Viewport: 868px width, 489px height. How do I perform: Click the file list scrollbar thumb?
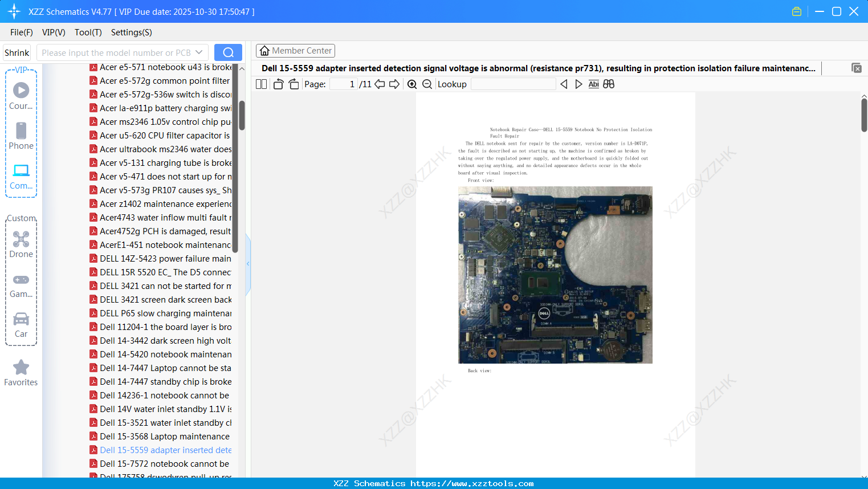click(x=242, y=116)
